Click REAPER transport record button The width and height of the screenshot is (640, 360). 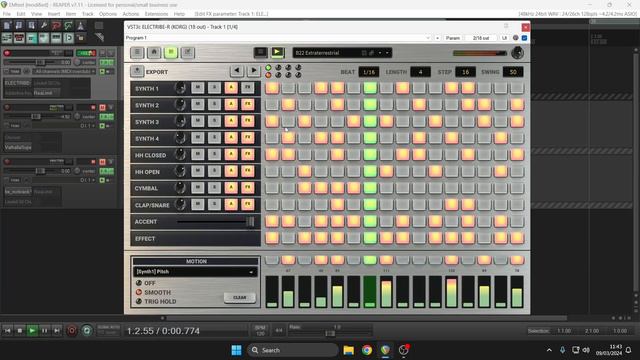point(72,331)
